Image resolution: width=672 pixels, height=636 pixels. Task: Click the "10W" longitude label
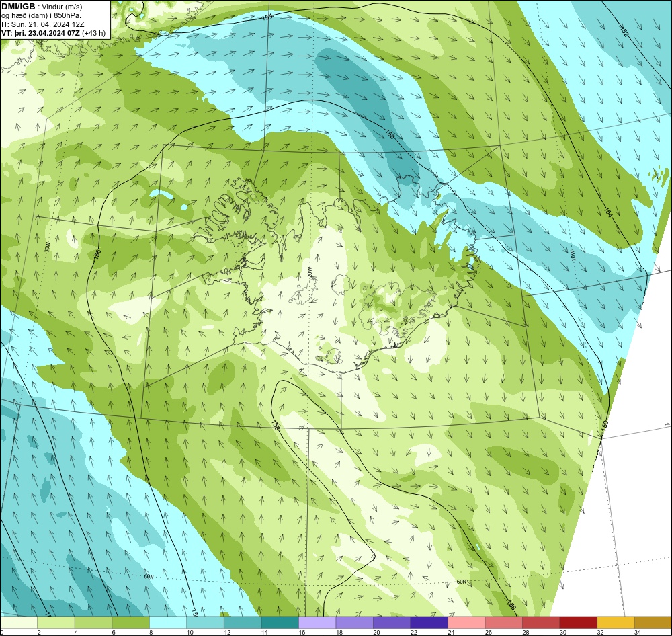[572, 254]
